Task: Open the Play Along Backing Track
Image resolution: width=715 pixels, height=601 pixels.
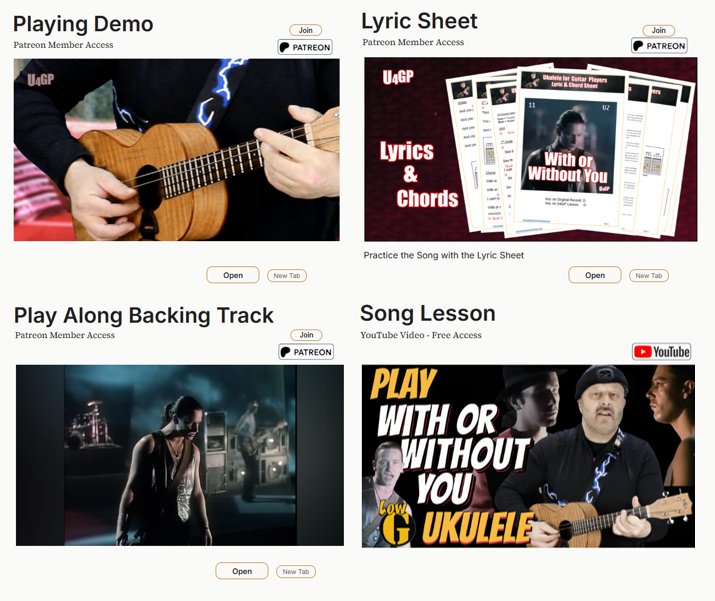Action: click(242, 571)
